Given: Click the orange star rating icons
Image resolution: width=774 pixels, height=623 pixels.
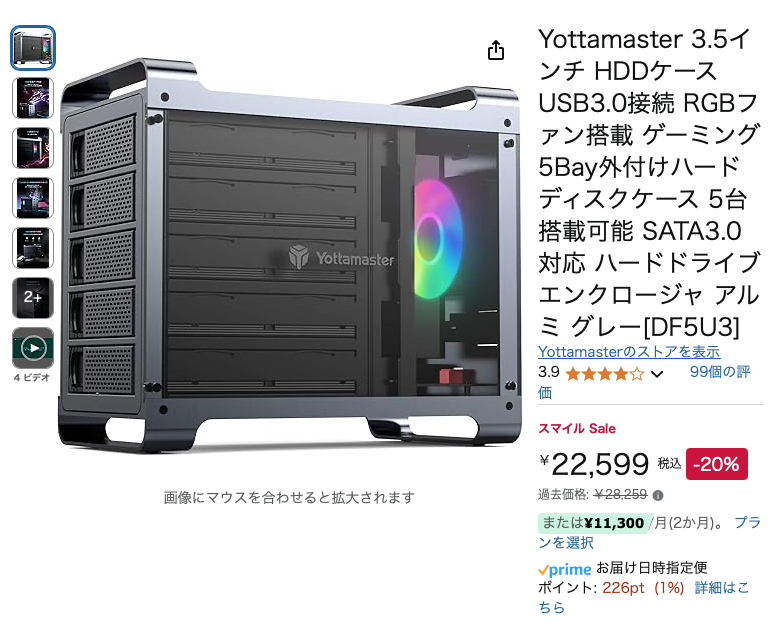Looking at the screenshot, I should tap(605, 374).
